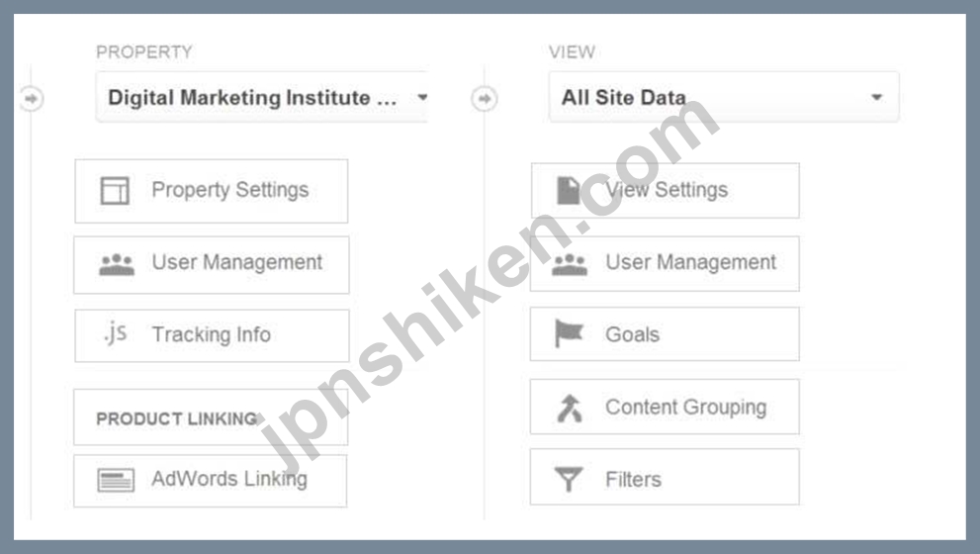This screenshot has height=554, width=980.
Task: Click the View Settings document icon
Action: 569,191
